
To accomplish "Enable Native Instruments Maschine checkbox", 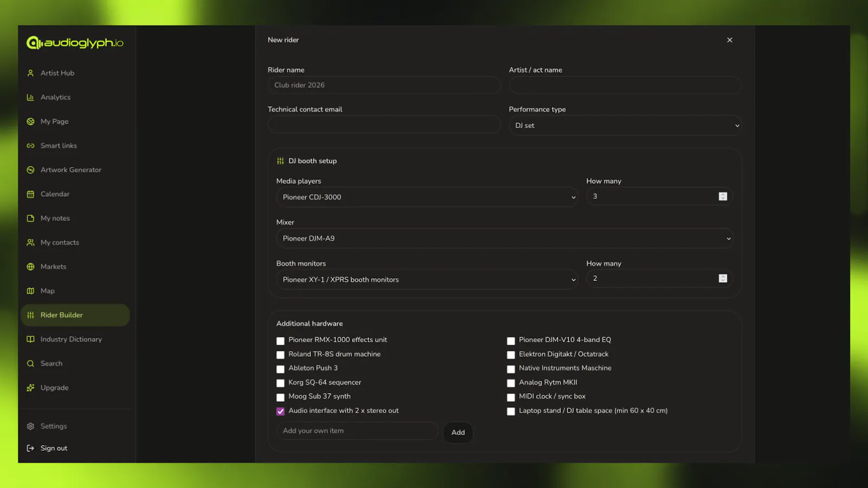I will coord(511,369).
